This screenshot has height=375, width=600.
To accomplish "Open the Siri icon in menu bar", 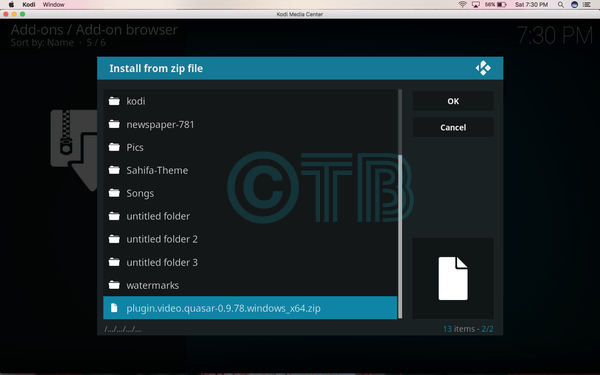I will pyautogui.click(x=574, y=5).
